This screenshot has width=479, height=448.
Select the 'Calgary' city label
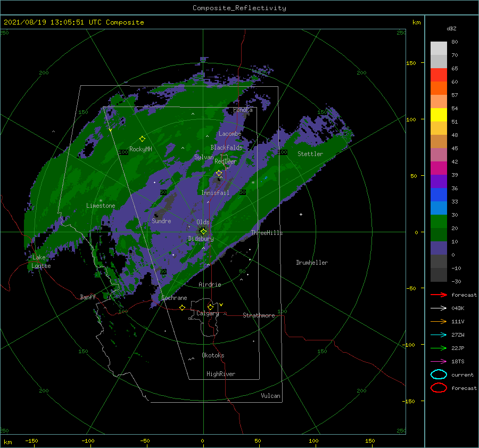[x=208, y=313]
